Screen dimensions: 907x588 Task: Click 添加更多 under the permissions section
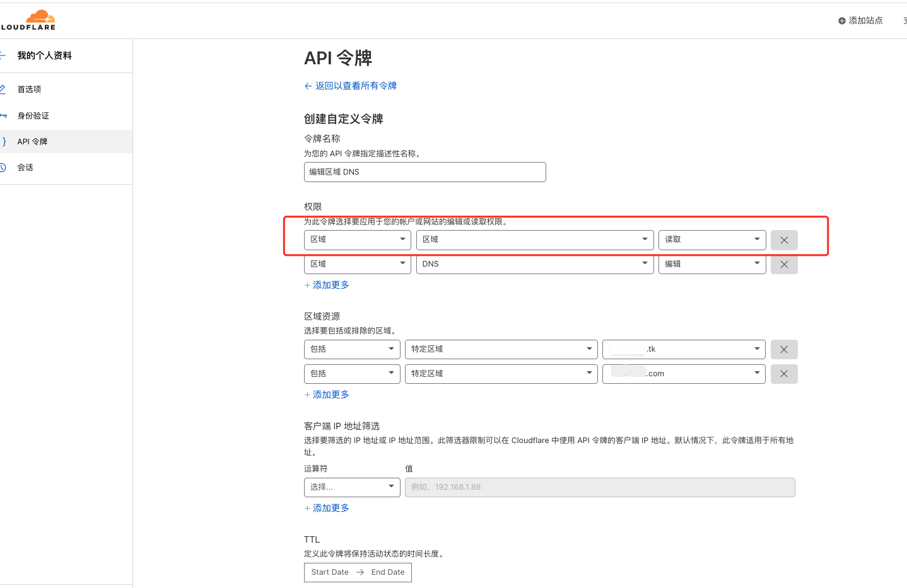pyautogui.click(x=327, y=285)
